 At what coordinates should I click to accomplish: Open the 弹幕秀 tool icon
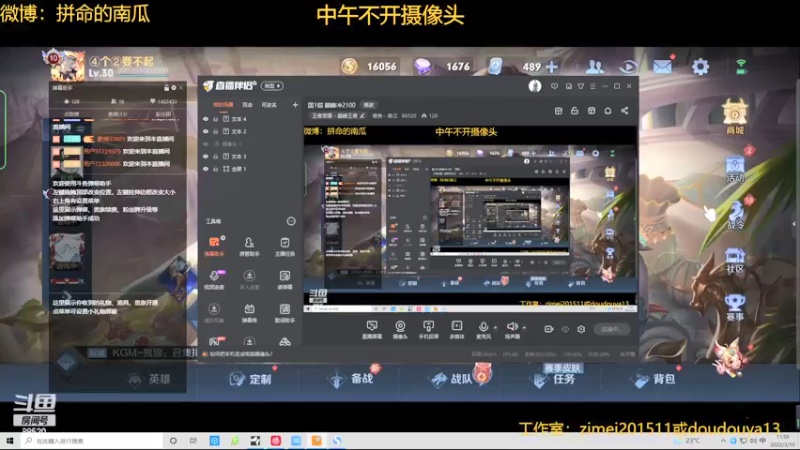(249, 313)
